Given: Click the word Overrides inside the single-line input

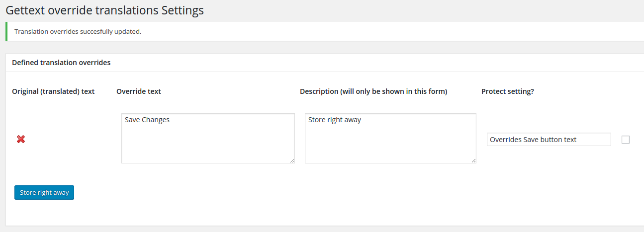Looking at the screenshot, I should click(x=506, y=140).
